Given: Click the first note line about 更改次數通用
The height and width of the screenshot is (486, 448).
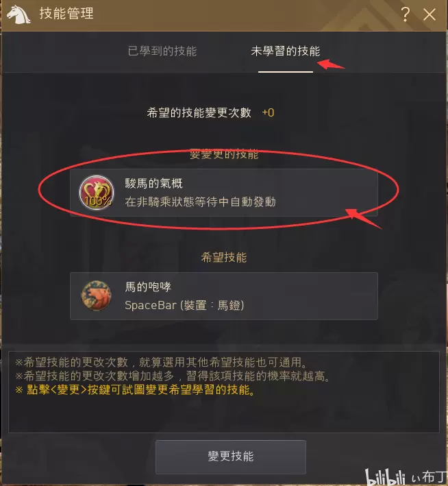Looking at the screenshot, I should [x=162, y=362].
